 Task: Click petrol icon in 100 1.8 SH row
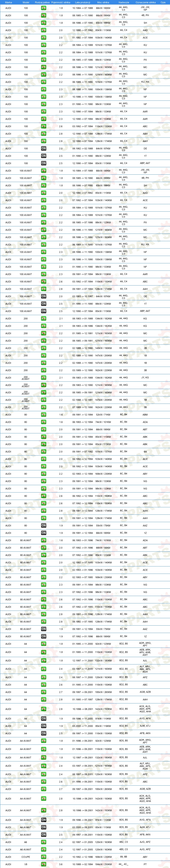(43, 23)
